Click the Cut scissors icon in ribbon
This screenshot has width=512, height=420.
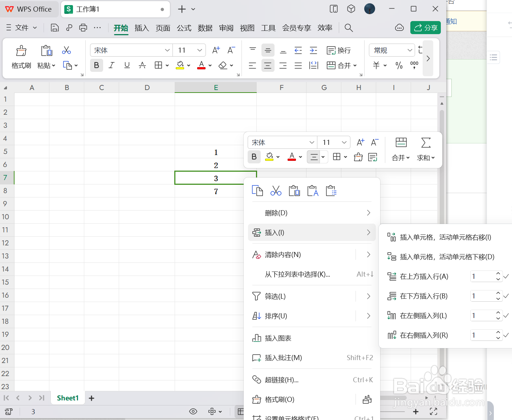[66, 50]
